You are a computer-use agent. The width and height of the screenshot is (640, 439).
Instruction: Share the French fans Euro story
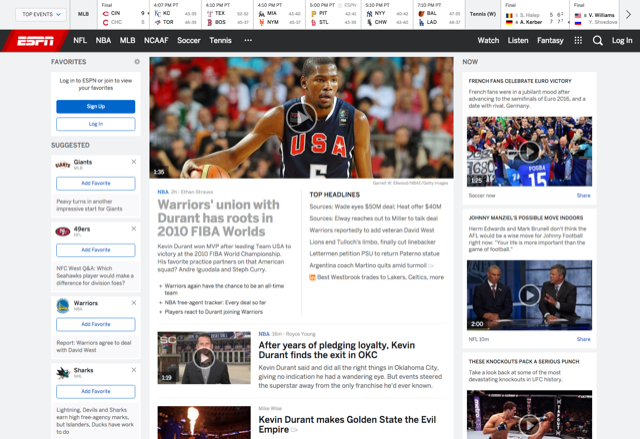pyautogui.click(x=583, y=195)
